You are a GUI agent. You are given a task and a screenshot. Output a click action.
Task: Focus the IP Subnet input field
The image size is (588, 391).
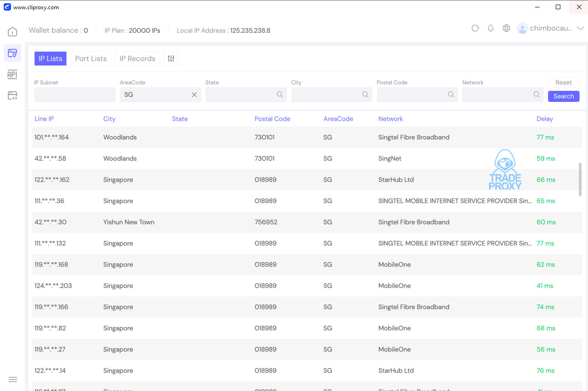[75, 95]
